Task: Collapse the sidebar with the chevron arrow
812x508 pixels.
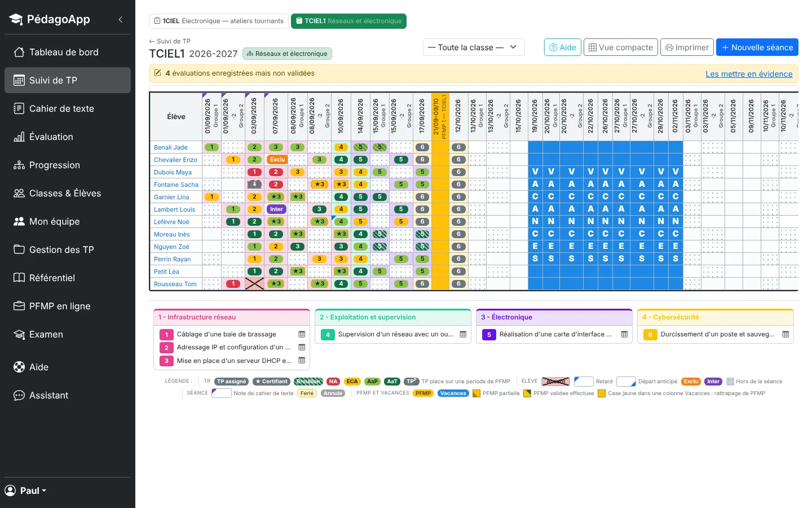Action: (120, 19)
